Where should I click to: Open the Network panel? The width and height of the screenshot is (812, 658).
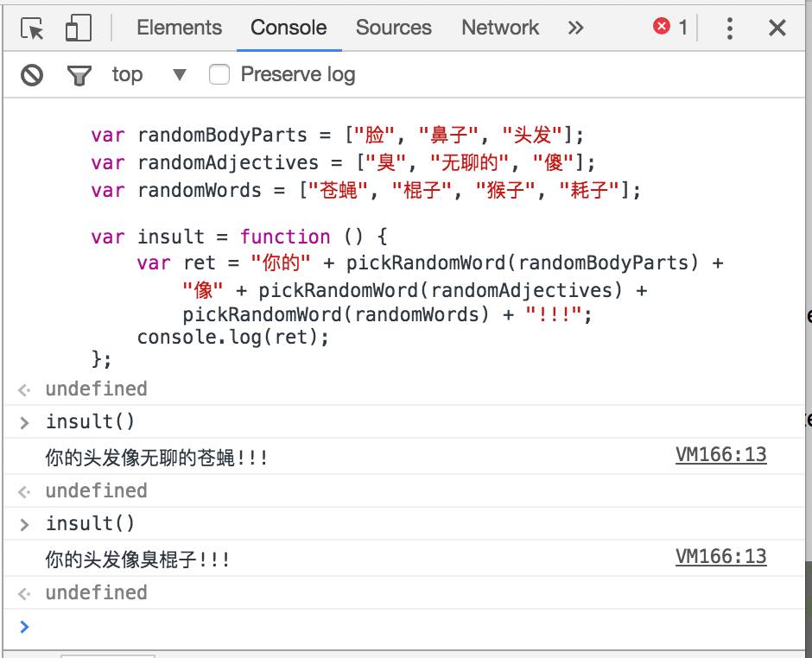500,27
